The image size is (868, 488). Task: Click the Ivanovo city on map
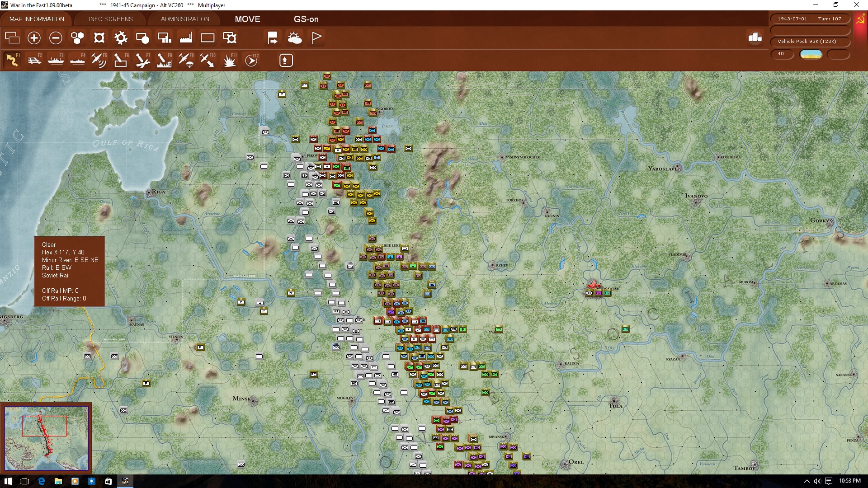(x=696, y=203)
